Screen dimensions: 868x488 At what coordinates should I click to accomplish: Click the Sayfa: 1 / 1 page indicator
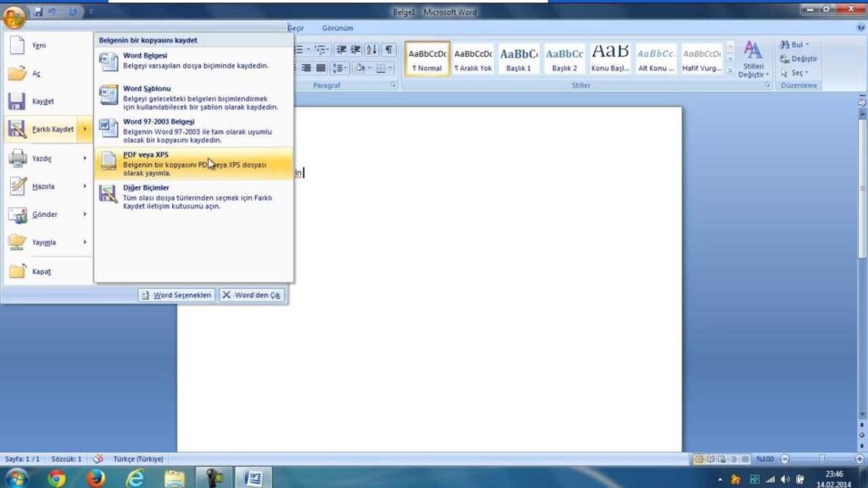click(22, 459)
